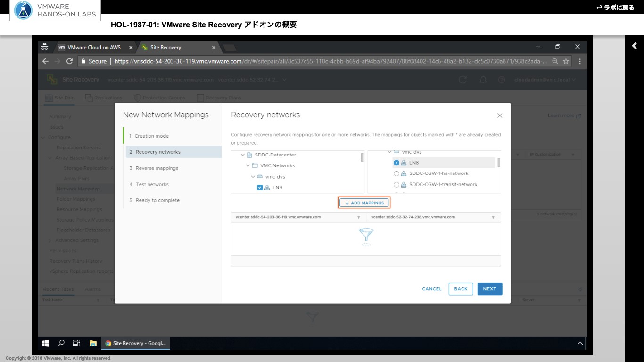
Task: Select Folder Mappings in the background sidebar
Action: 75,199
